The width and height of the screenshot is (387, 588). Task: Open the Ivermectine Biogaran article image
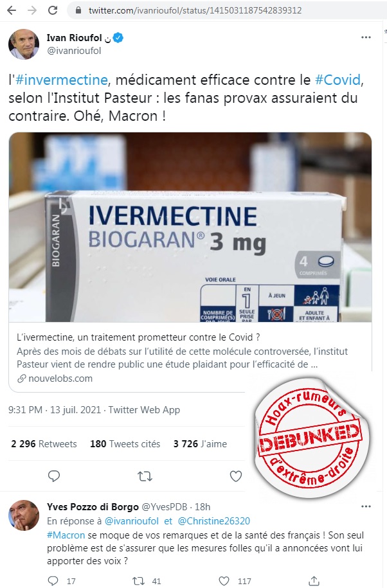click(190, 227)
